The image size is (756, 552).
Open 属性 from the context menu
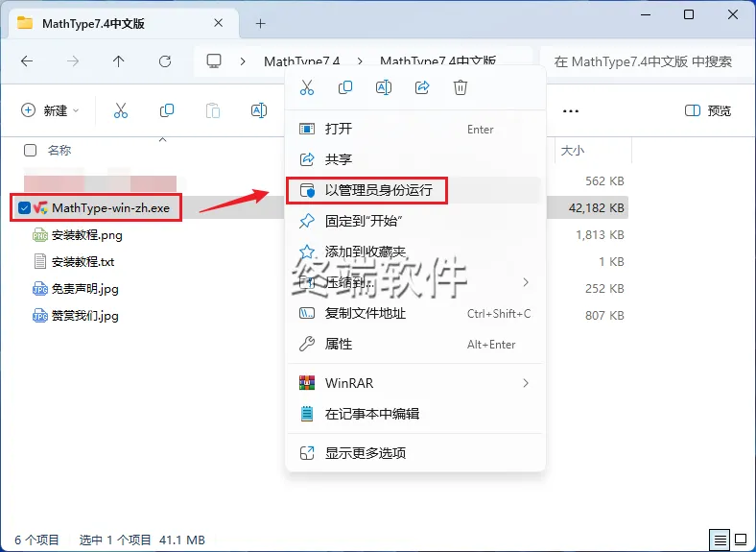tap(415, 344)
